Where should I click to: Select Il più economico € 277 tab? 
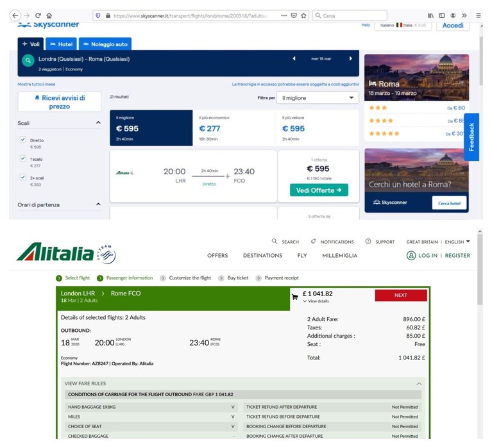(234, 128)
